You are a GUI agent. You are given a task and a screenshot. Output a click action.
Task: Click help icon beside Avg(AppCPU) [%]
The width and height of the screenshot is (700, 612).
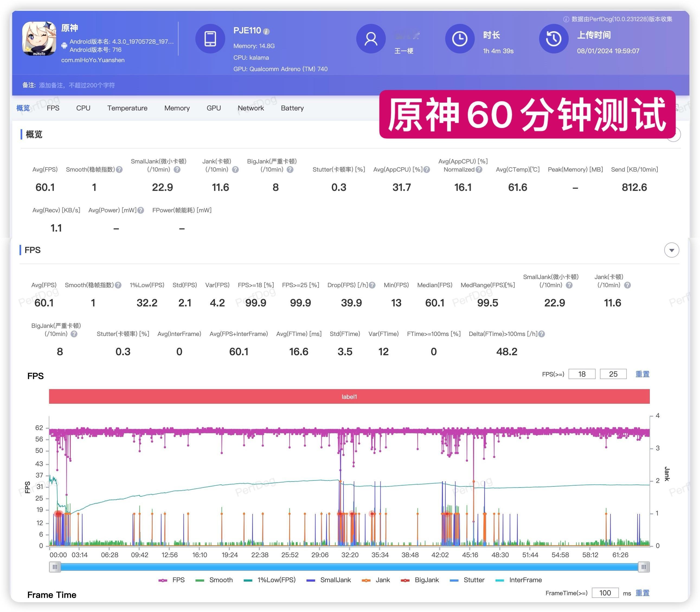[426, 169]
